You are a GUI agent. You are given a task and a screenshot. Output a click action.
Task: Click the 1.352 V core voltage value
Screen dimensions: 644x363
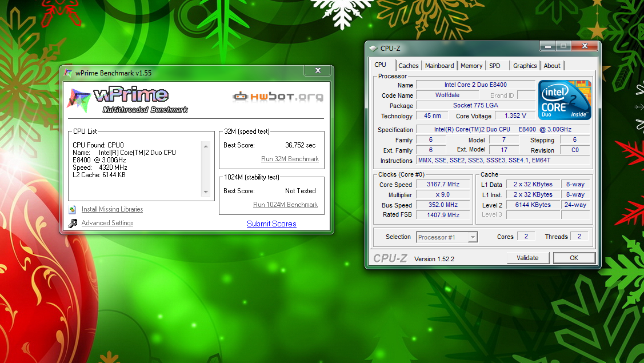[515, 115]
